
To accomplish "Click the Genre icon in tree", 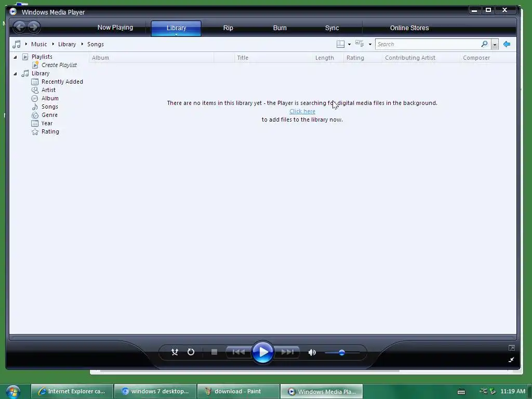I will point(35,115).
